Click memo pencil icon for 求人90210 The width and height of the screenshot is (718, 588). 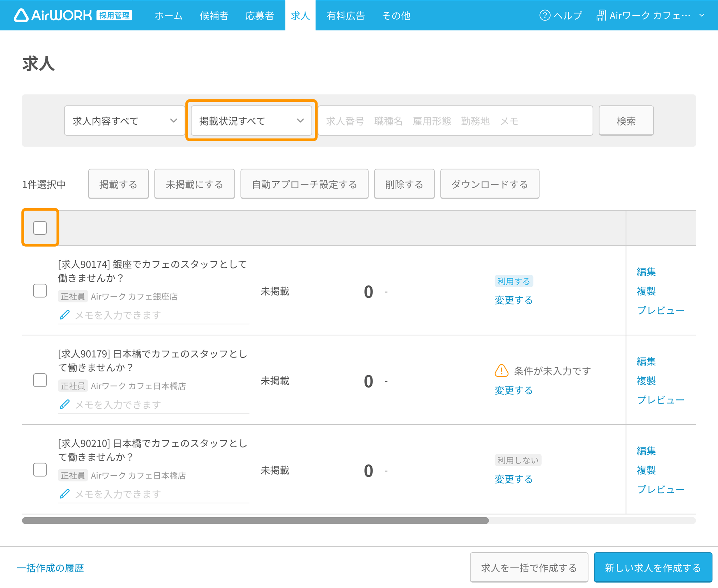pyautogui.click(x=65, y=494)
